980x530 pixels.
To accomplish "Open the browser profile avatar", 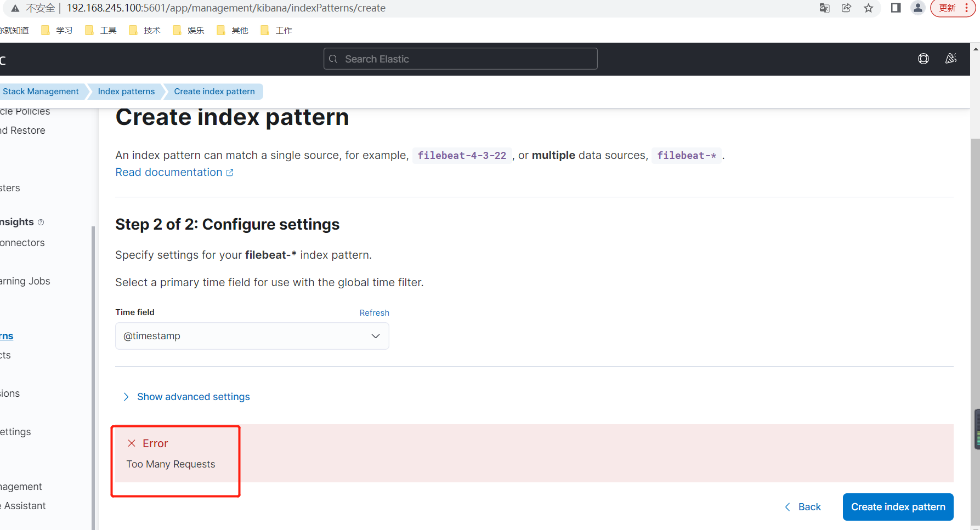I will pos(917,8).
